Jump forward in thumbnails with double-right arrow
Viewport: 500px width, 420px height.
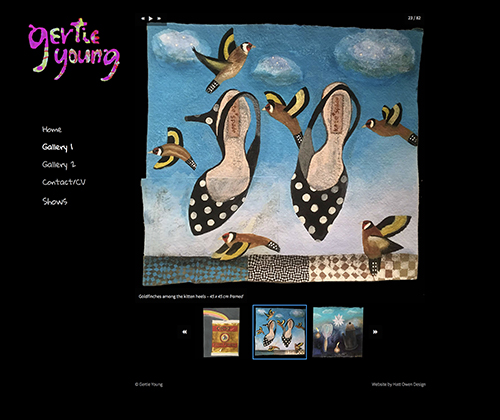tap(375, 332)
